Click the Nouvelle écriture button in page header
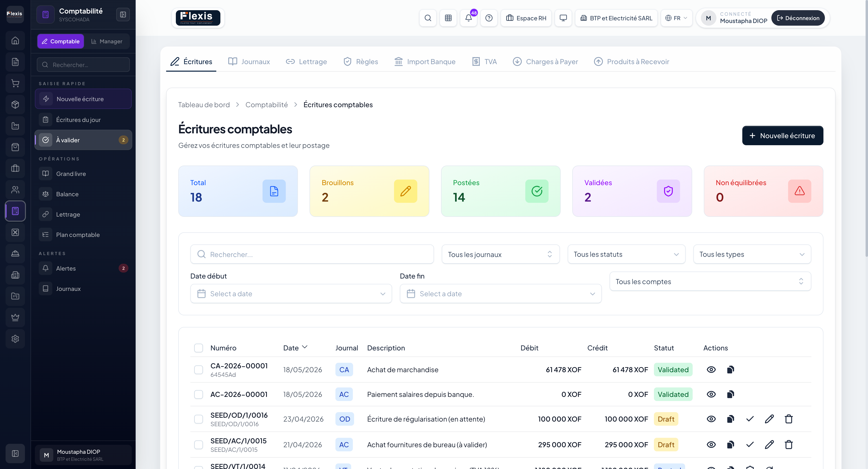Viewport: 868px width, 469px height. pyautogui.click(x=783, y=135)
